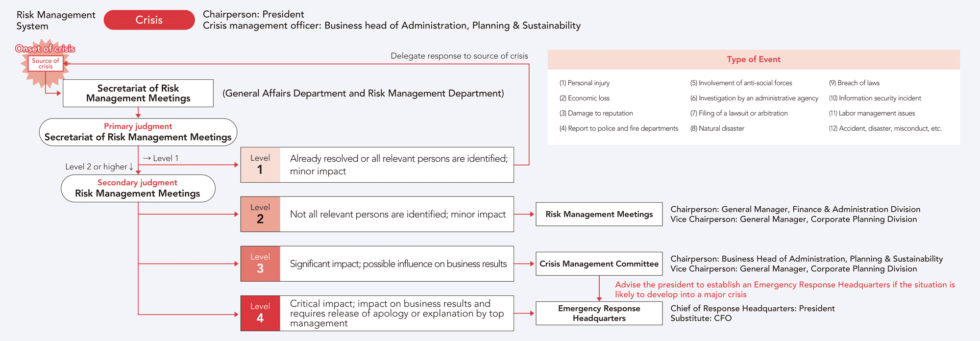This screenshot has height=341, width=980.
Task: Click the Level 2 salmon badge
Action: click(260, 215)
